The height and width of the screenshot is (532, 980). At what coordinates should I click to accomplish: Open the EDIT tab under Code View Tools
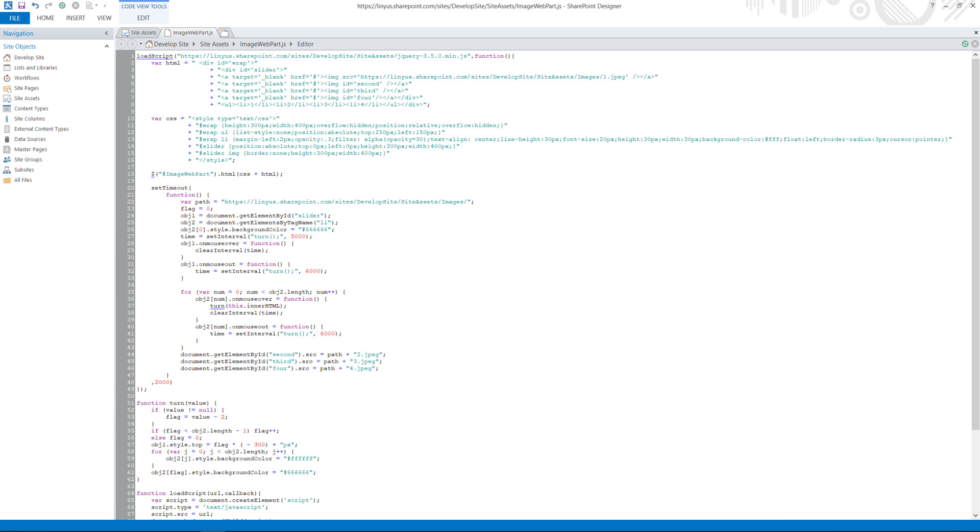tap(143, 18)
